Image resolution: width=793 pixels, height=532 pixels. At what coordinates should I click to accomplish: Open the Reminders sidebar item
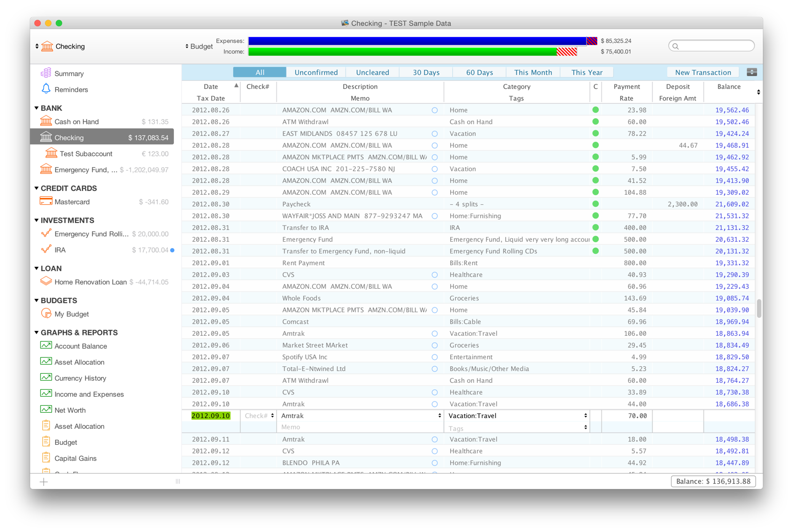tap(72, 89)
